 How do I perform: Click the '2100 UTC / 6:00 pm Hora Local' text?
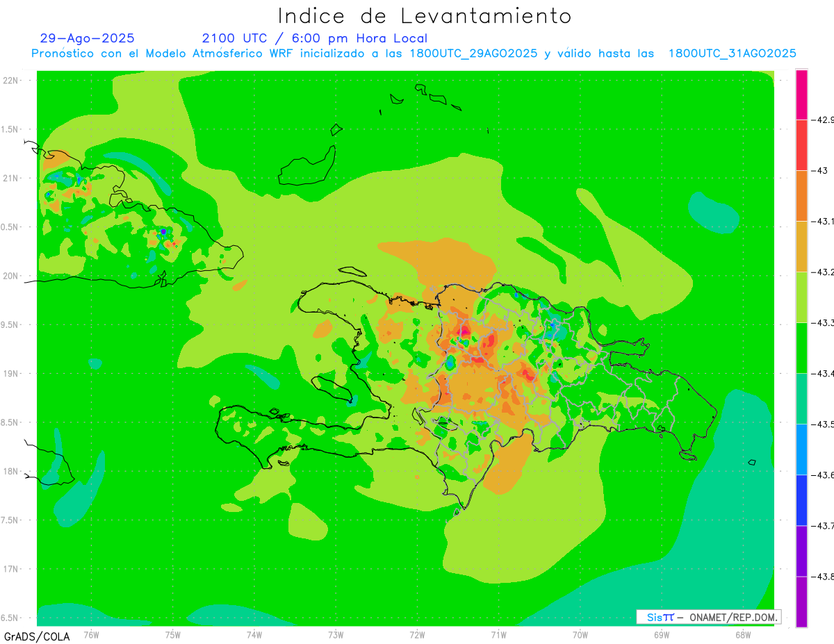pyautogui.click(x=315, y=38)
